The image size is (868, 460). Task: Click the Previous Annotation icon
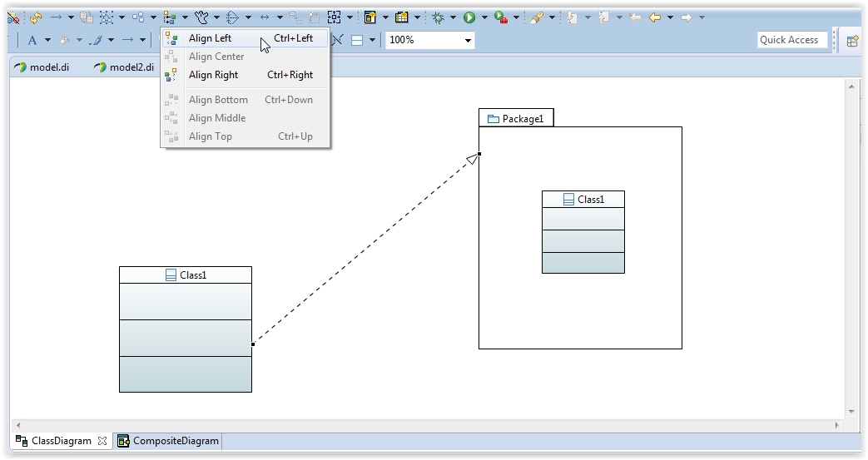(x=603, y=17)
